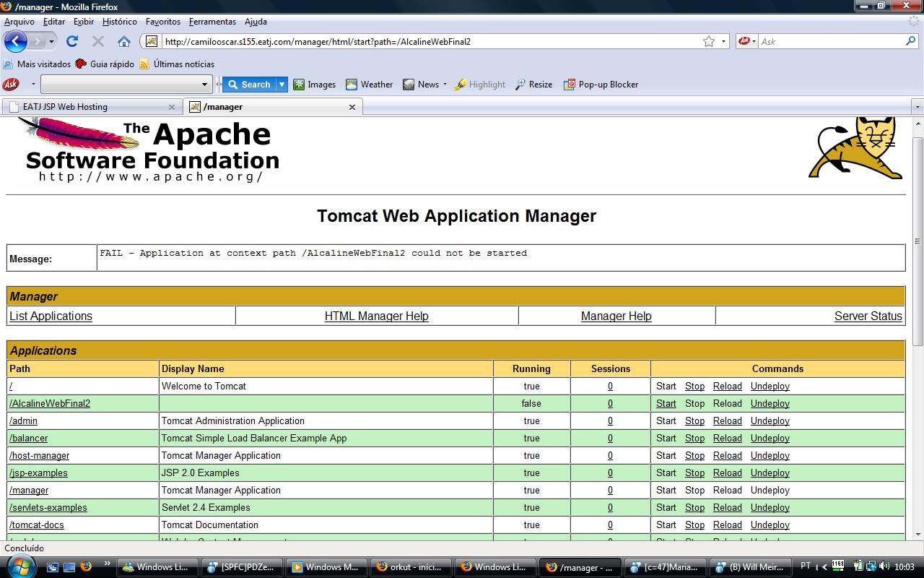Click the Tomcat cat logo
This screenshot has height=578, width=924.
pyautogui.click(x=855, y=148)
